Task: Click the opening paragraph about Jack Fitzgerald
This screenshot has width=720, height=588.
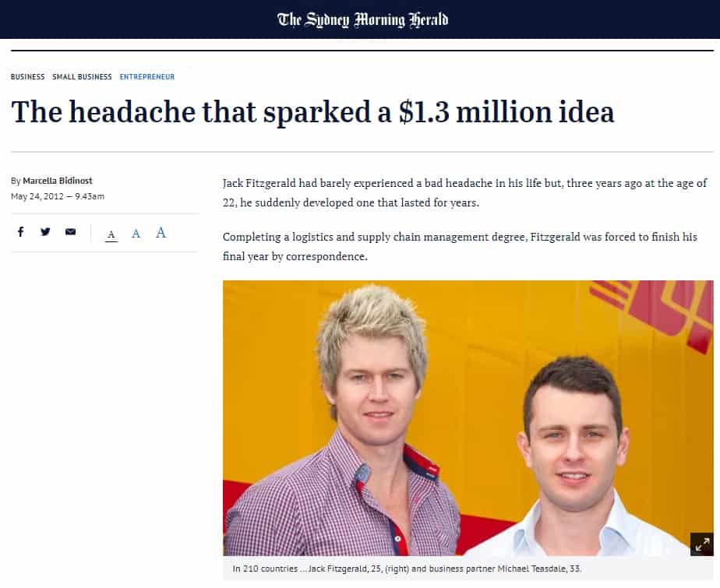Action: (x=464, y=193)
